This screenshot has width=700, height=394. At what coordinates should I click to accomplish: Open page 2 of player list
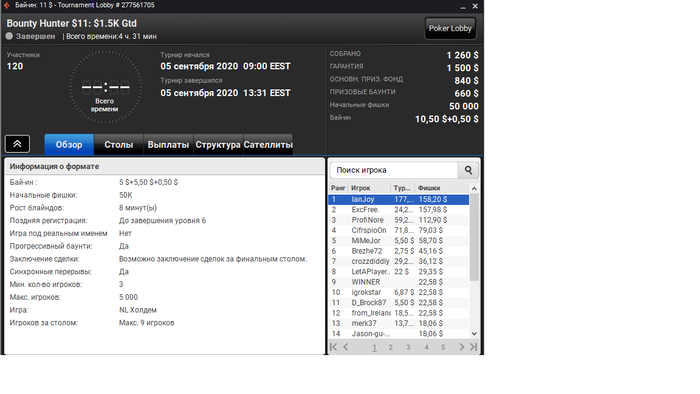pos(390,347)
